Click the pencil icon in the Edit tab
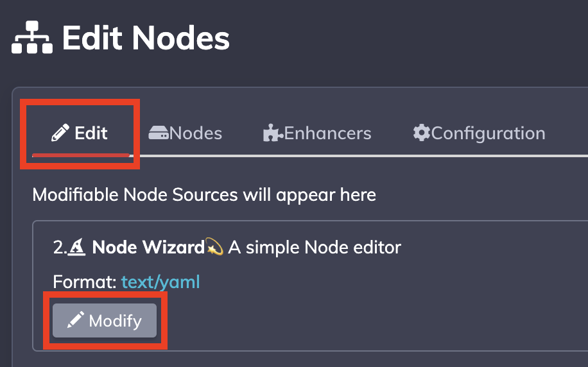 tap(60, 133)
